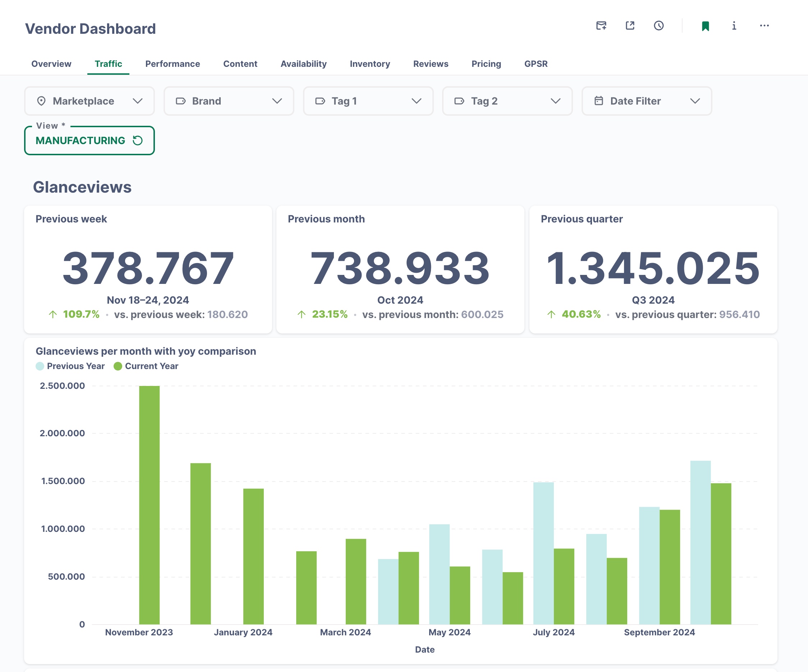The height and width of the screenshot is (672, 808).
Task: Click the Current Year green legend dot
Action: (118, 366)
